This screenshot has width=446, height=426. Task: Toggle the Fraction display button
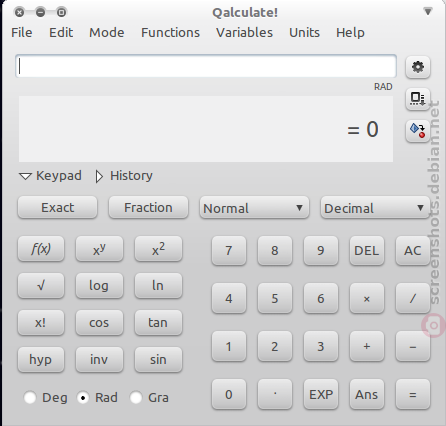(x=148, y=207)
